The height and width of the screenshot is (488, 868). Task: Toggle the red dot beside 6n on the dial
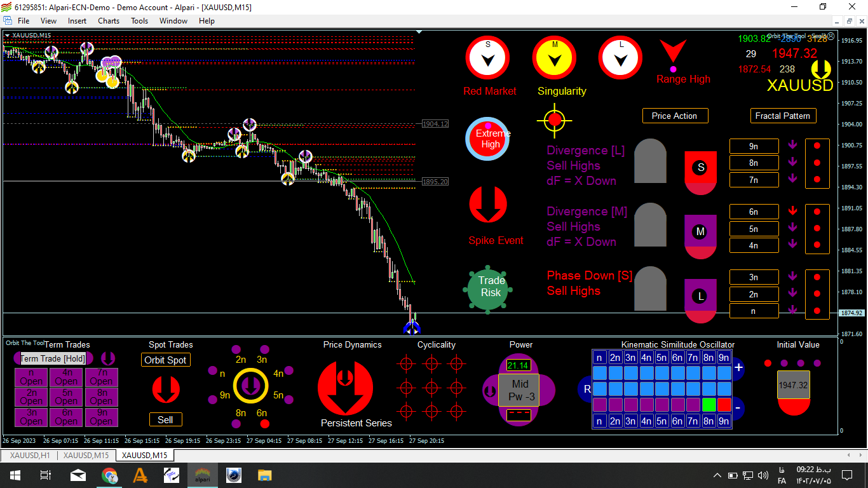click(x=265, y=424)
